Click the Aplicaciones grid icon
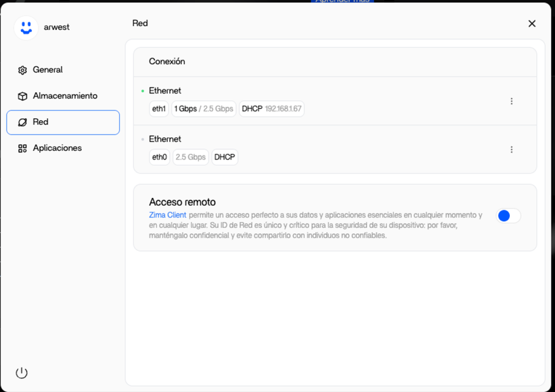 (22, 148)
